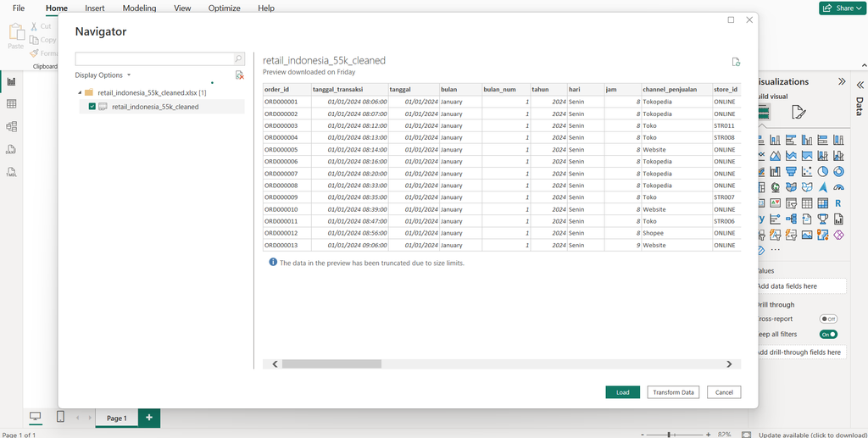Open the Help ribbon tab
This screenshot has width=868, height=438.
(x=265, y=8)
